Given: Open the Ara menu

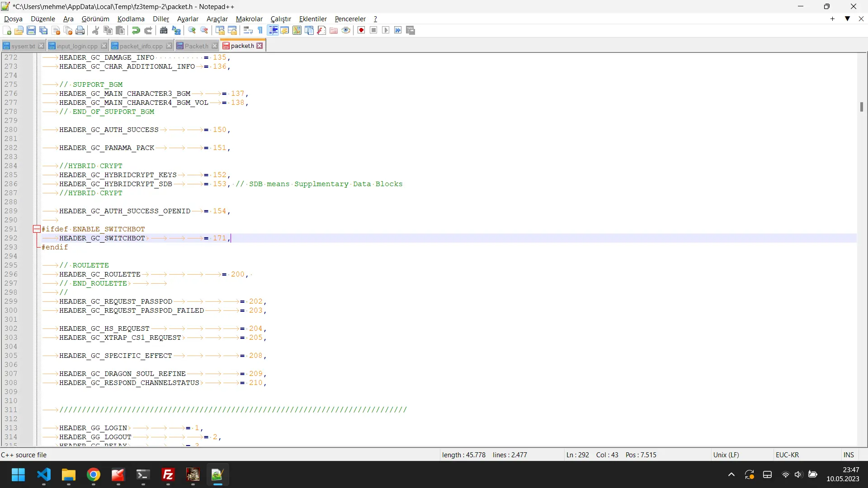Looking at the screenshot, I should pos(68,19).
